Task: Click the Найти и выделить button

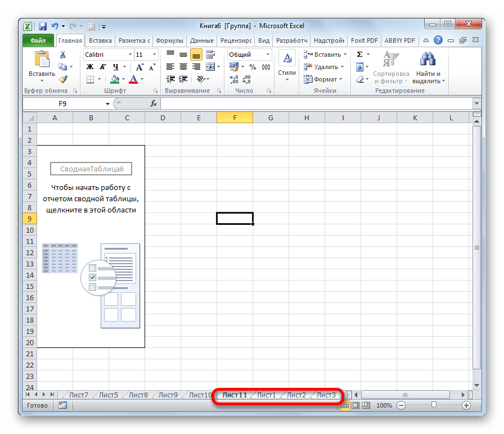Action: (428, 67)
